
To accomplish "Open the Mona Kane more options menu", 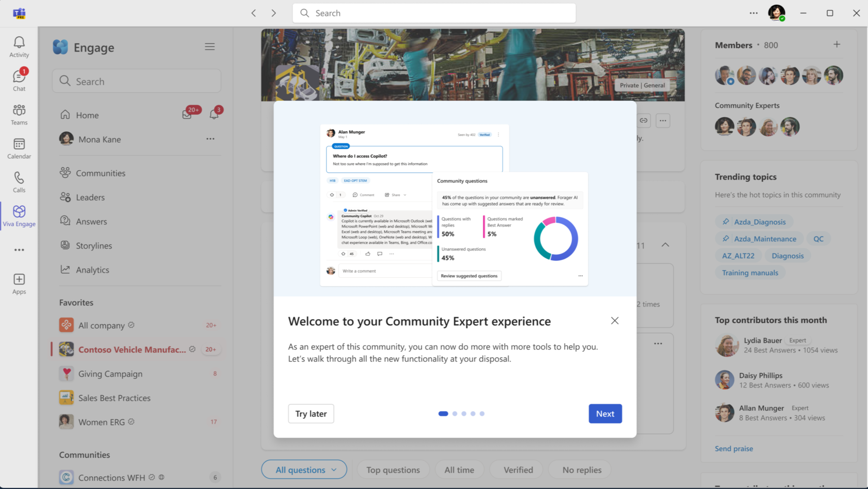I will [210, 139].
